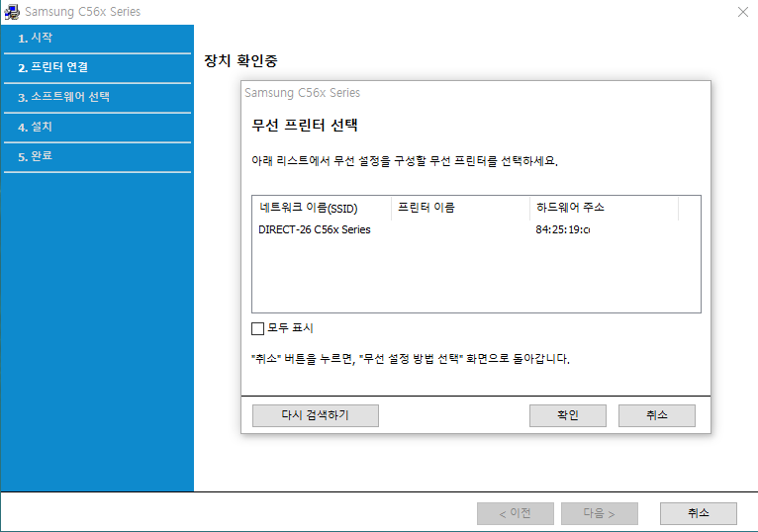The height and width of the screenshot is (532, 758).
Task: Click the 다시 검색하기 button
Action: click(x=316, y=415)
